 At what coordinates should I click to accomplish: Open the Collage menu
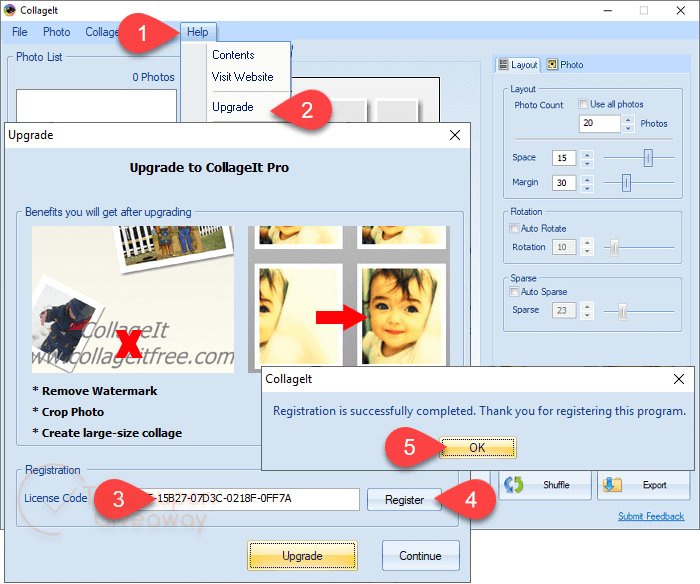[x=102, y=32]
